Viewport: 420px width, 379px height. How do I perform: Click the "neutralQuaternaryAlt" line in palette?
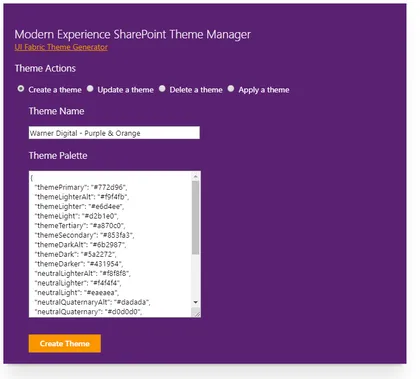(92, 302)
